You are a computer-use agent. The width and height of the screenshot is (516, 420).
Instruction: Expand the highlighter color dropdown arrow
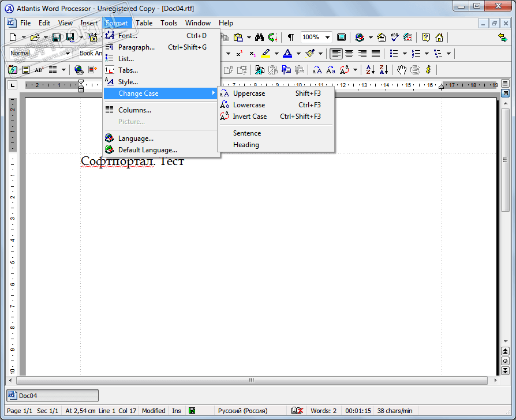[276, 53]
